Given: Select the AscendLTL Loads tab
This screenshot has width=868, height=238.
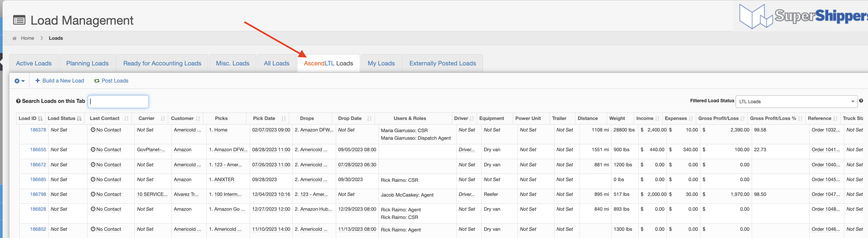Looking at the screenshot, I should tap(328, 63).
